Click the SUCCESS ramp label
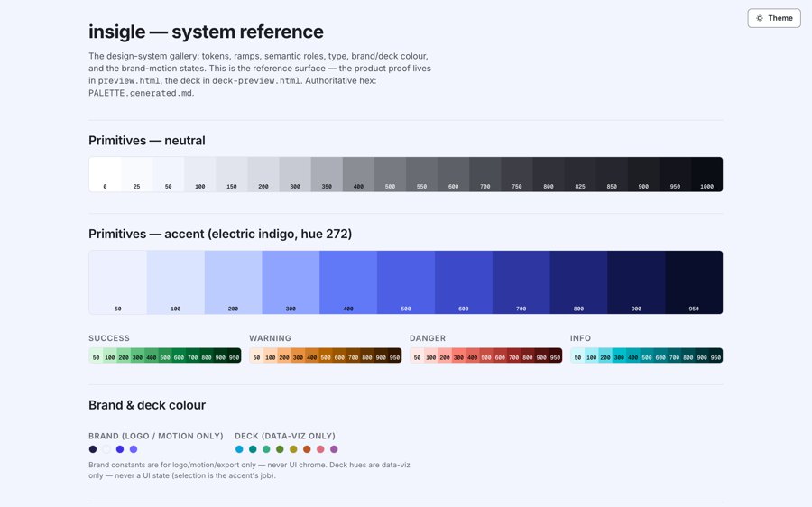Viewport: 812px width, 507px height. coord(109,338)
